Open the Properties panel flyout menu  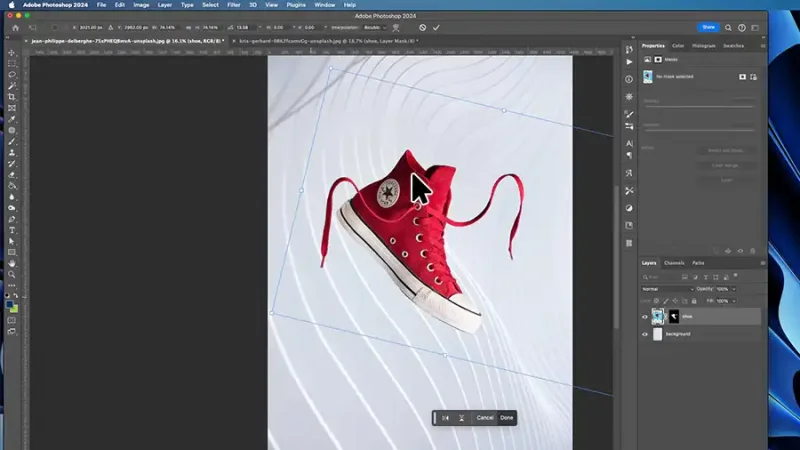coord(763,46)
